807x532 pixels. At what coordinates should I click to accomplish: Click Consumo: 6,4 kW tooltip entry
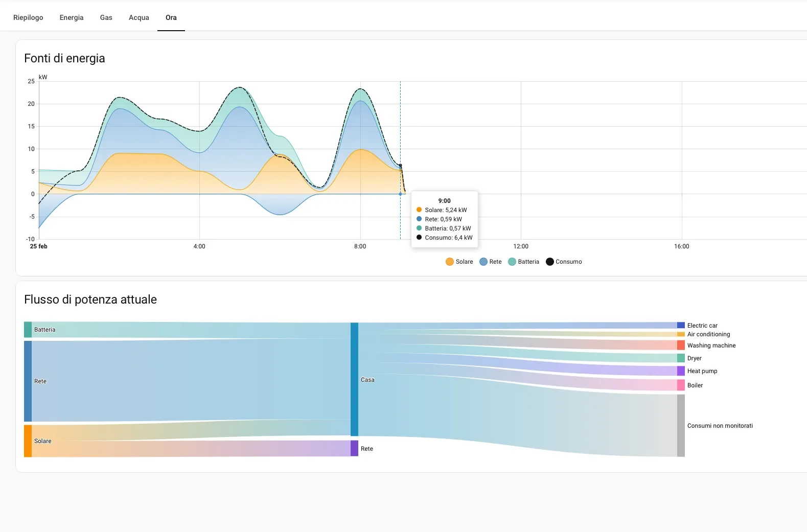pos(445,238)
